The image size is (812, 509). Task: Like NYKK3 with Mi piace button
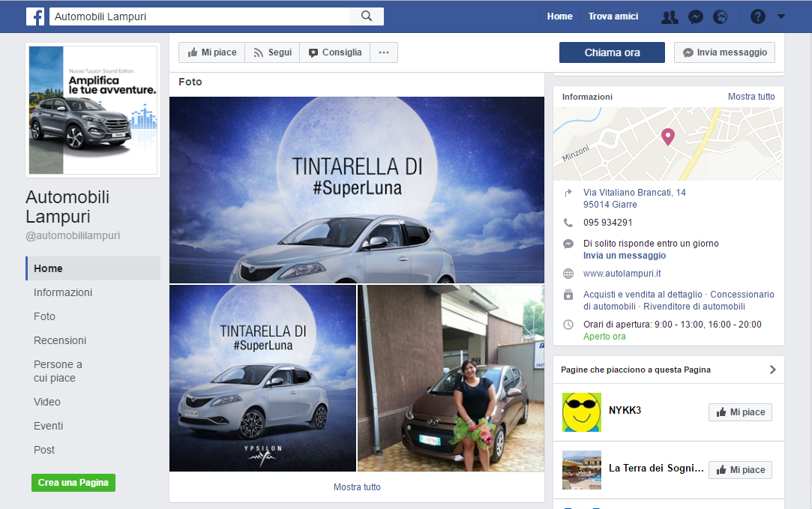741,412
